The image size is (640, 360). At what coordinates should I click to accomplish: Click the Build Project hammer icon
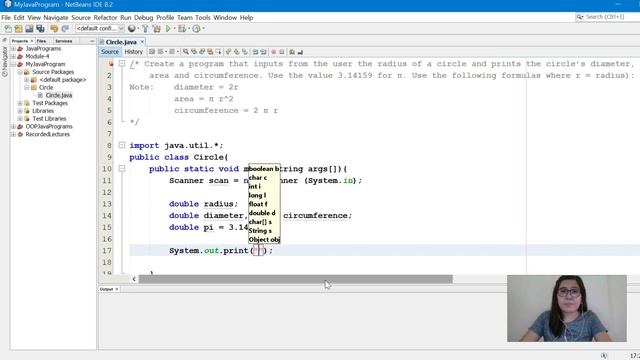click(145, 29)
